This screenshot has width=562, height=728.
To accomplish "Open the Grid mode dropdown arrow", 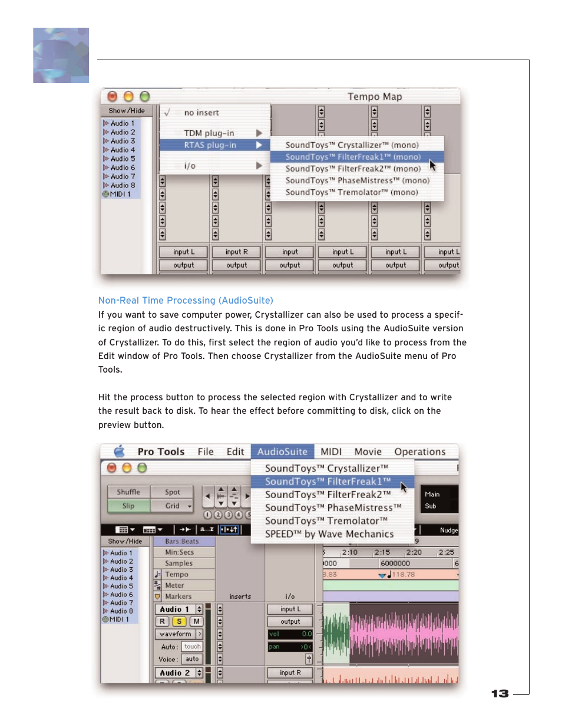I will 190,506.
